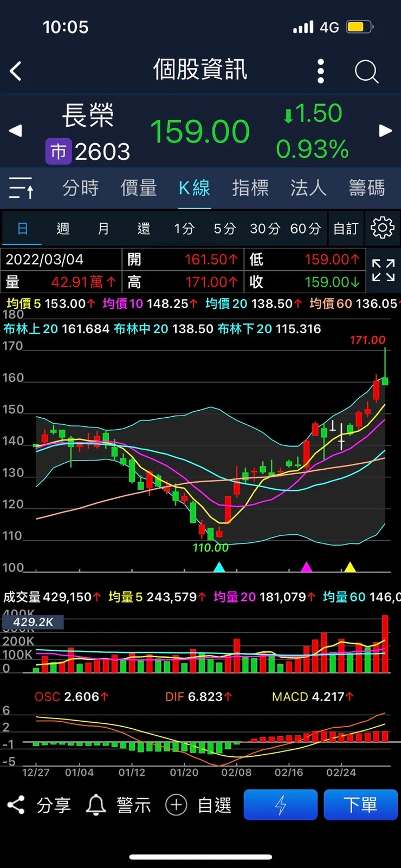
Task: Select the 月 monthly period
Action: (103, 229)
